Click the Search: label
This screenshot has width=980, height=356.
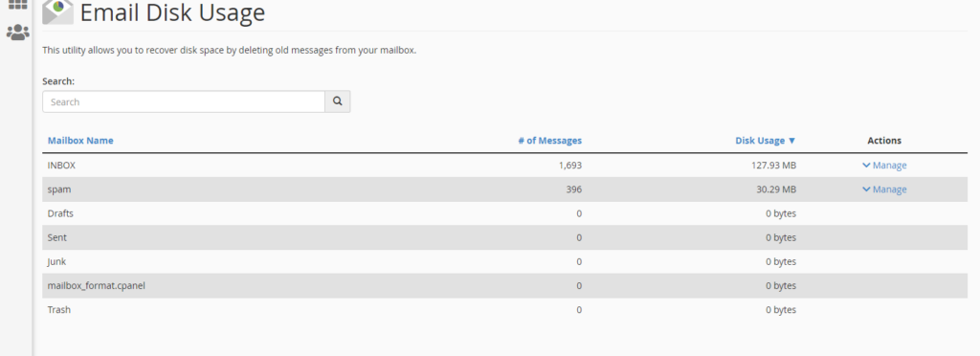(x=58, y=81)
